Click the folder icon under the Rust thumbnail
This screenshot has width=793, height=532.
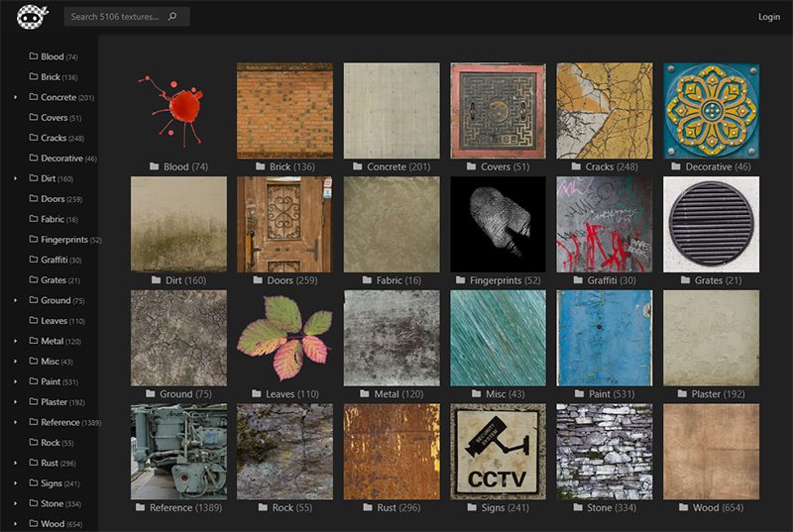click(x=369, y=508)
